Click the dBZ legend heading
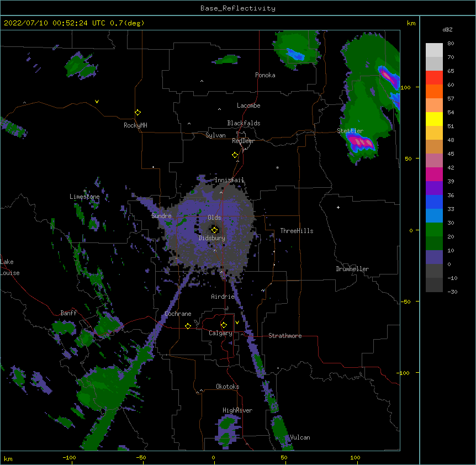Screen dimensions: 476x465 (447, 29)
